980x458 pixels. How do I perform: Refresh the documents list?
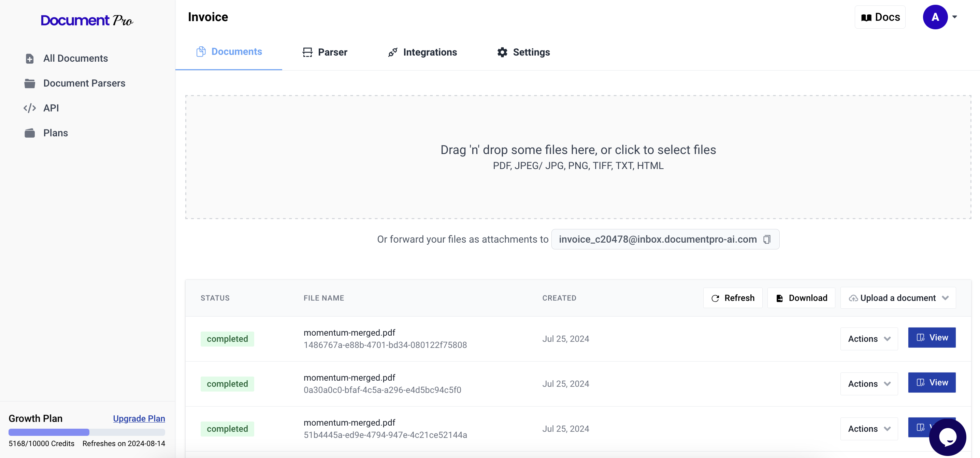(x=733, y=298)
